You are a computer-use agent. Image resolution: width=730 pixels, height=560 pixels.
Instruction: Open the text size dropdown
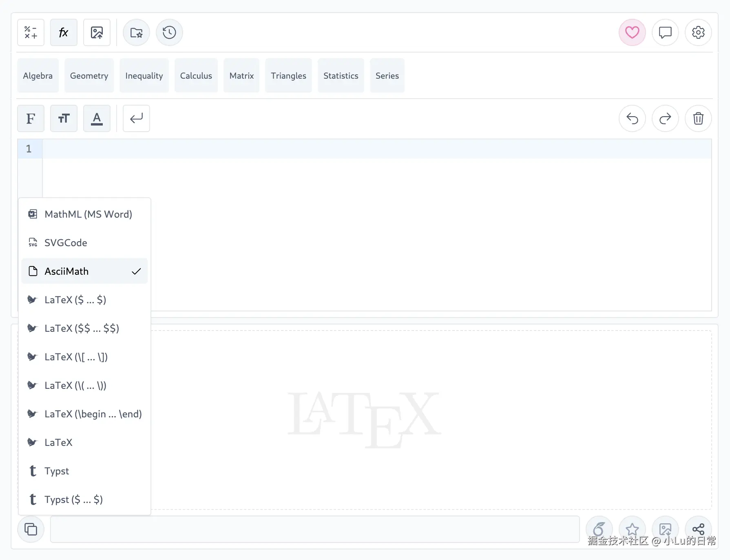click(64, 119)
